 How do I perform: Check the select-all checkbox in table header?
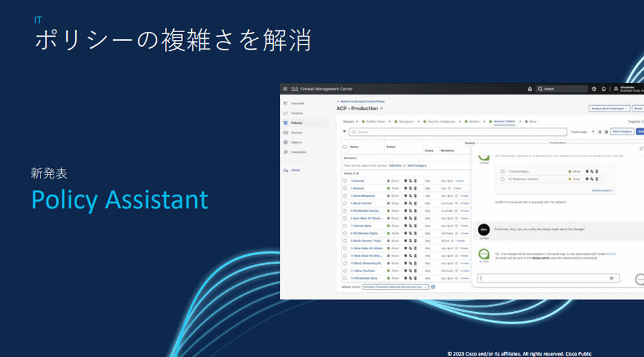click(x=345, y=147)
